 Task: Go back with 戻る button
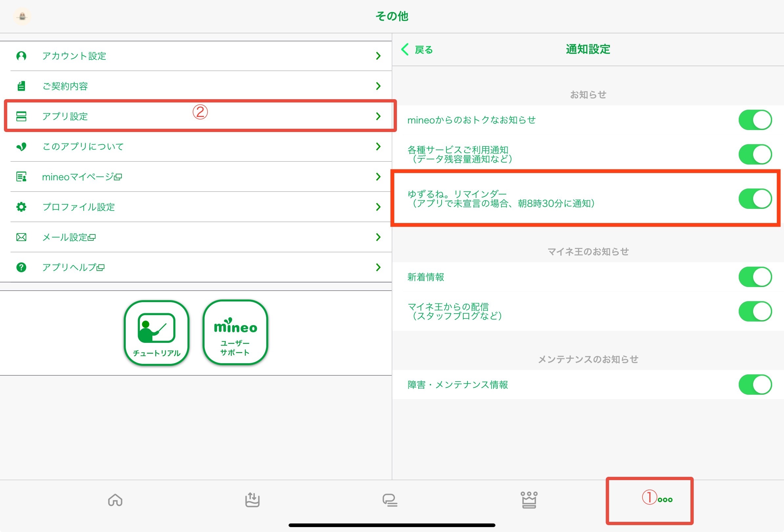tap(417, 50)
